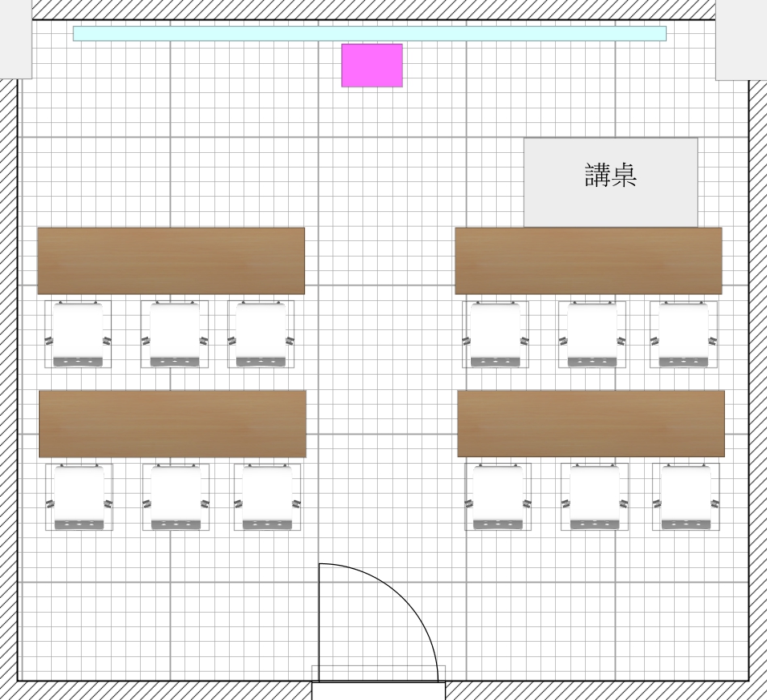This screenshot has width=767, height=700.
Task: Pick the lower-right wooden table
Action: tap(591, 423)
